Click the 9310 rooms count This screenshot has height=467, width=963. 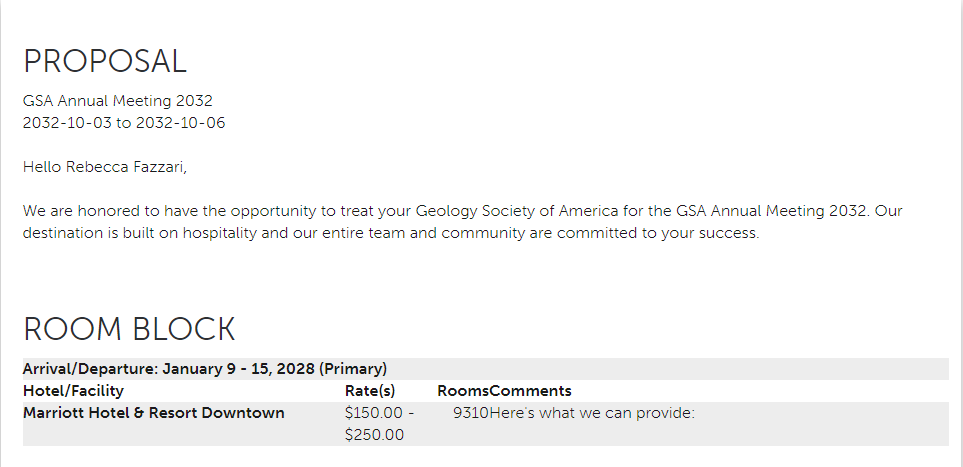(x=471, y=413)
